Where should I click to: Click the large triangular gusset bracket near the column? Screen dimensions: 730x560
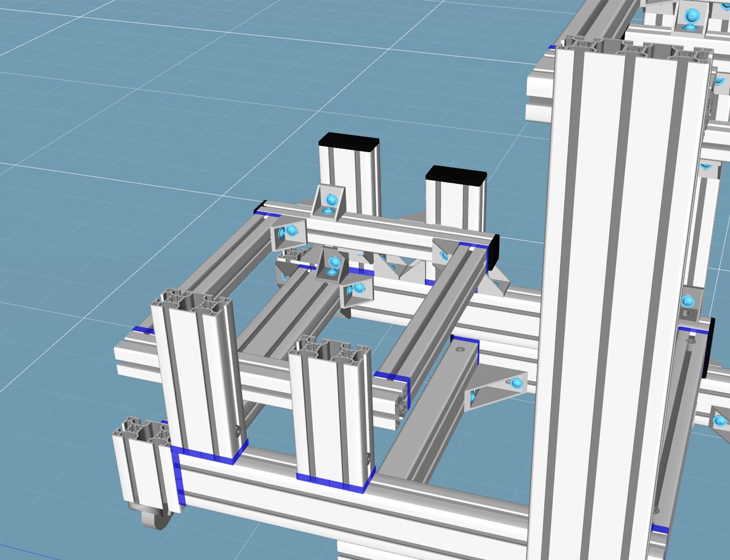pyautogui.click(x=497, y=386)
